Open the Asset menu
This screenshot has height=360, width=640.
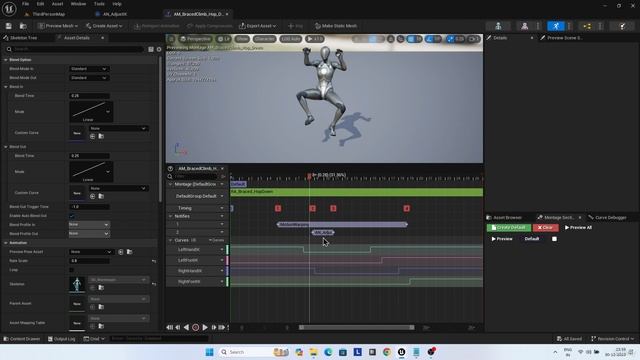pyautogui.click(x=58, y=4)
